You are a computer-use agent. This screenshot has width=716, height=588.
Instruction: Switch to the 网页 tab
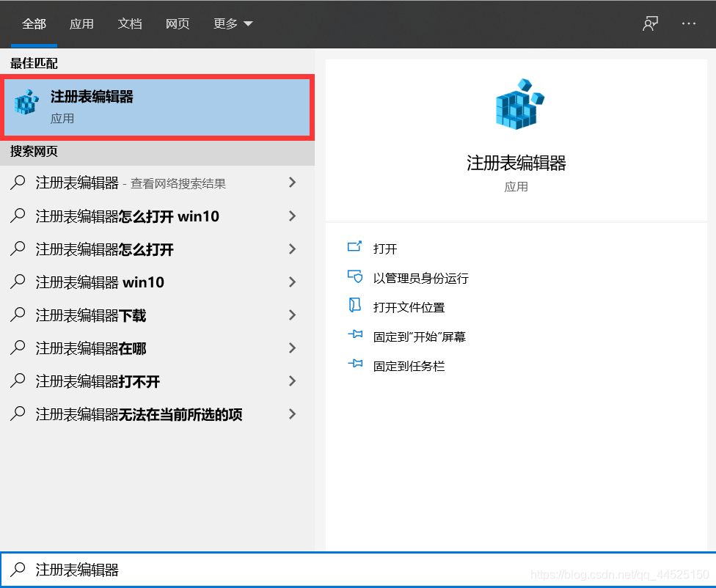click(178, 23)
